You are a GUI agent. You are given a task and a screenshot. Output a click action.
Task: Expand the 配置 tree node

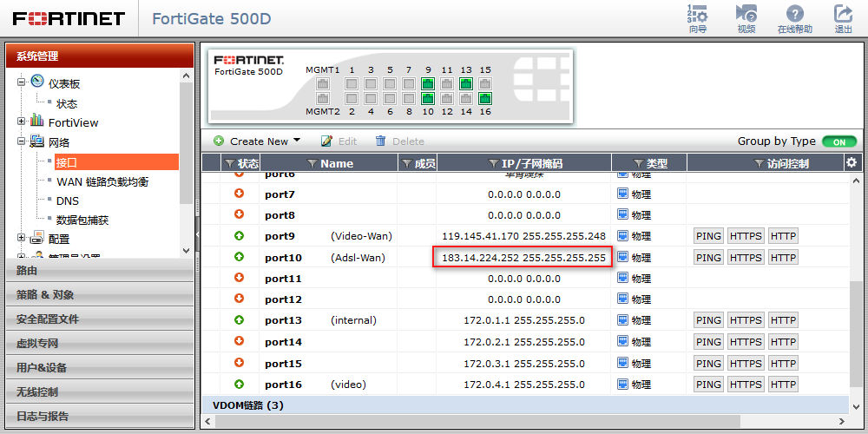coord(22,238)
